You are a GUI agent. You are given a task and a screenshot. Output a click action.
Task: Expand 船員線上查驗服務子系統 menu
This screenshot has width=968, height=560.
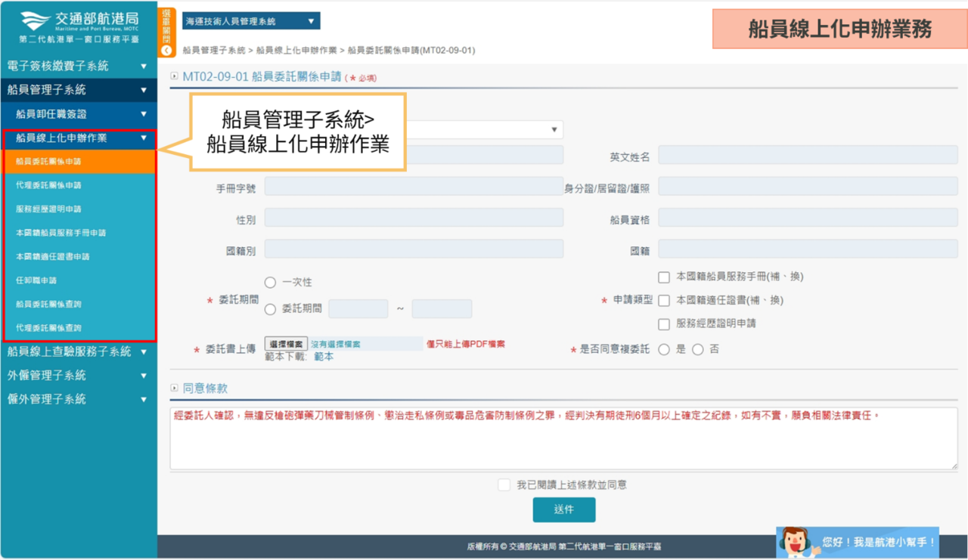tap(78, 351)
